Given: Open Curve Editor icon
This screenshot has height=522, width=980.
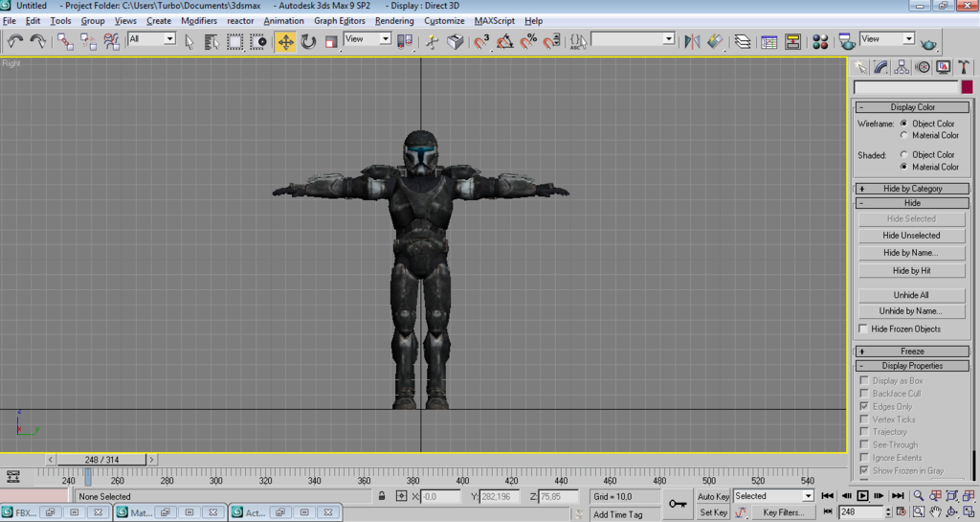Looking at the screenshot, I should click(x=769, y=41).
